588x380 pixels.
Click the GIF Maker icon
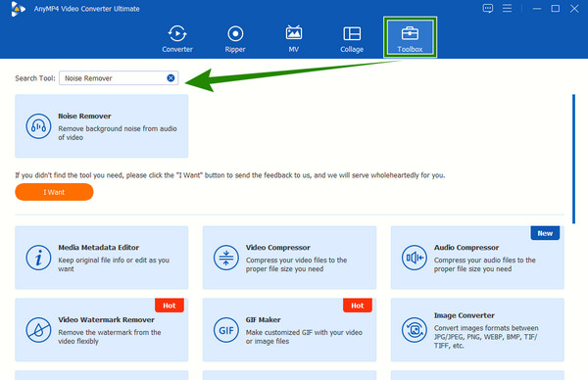click(225, 330)
